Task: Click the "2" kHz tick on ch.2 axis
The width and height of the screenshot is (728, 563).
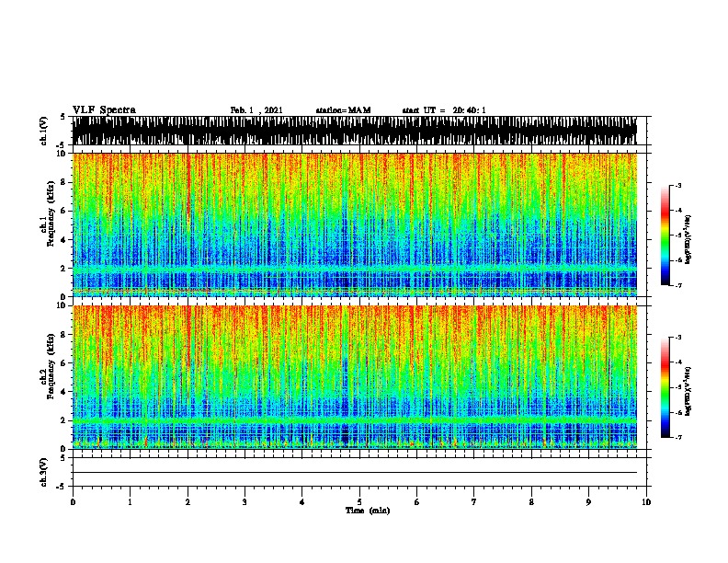Action: click(x=63, y=420)
